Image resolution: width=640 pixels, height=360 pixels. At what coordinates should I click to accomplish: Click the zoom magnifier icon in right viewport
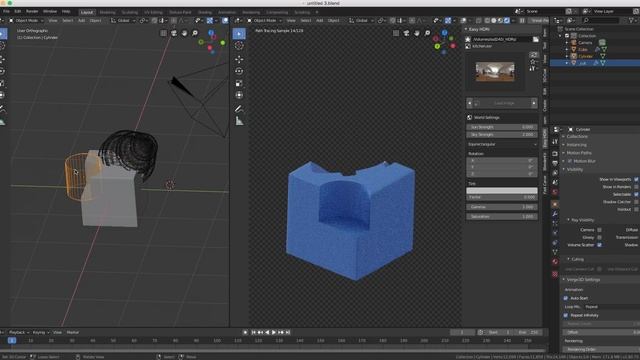427,33
